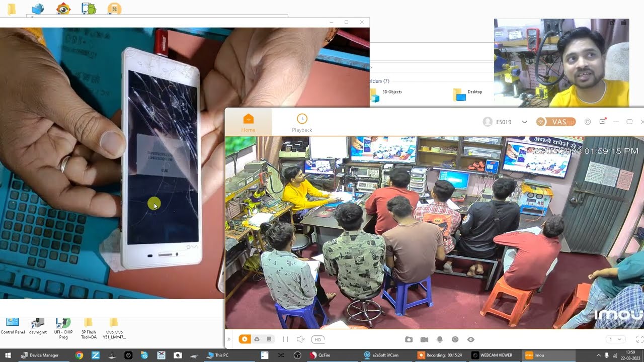Toggle the eye icon in Imou toolbar
The image size is (644, 362).
pyautogui.click(x=471, y=339)
